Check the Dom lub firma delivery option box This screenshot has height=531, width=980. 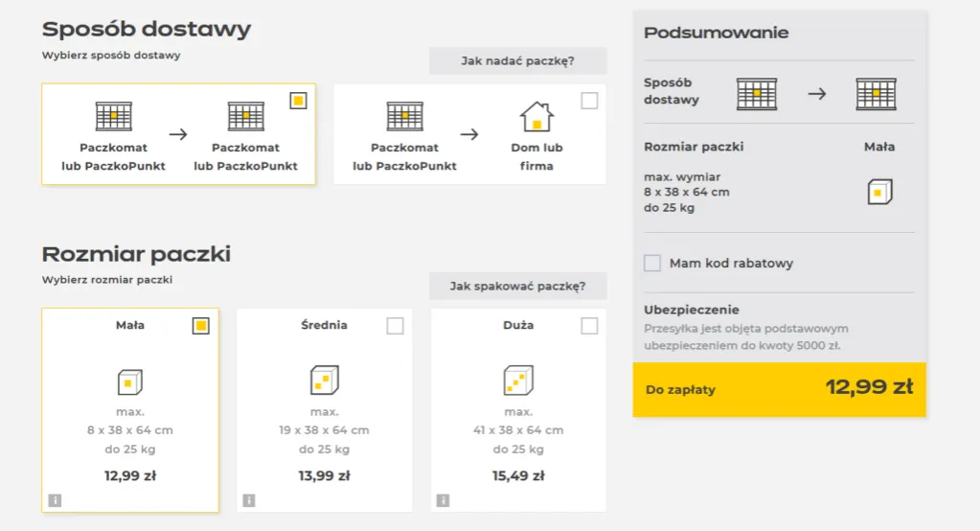click(x=589, y=101)
